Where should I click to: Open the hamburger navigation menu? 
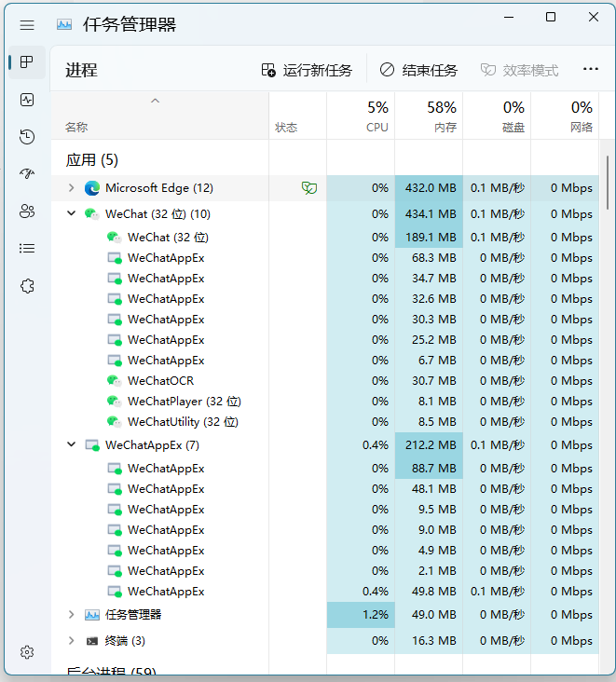point(27,25)
